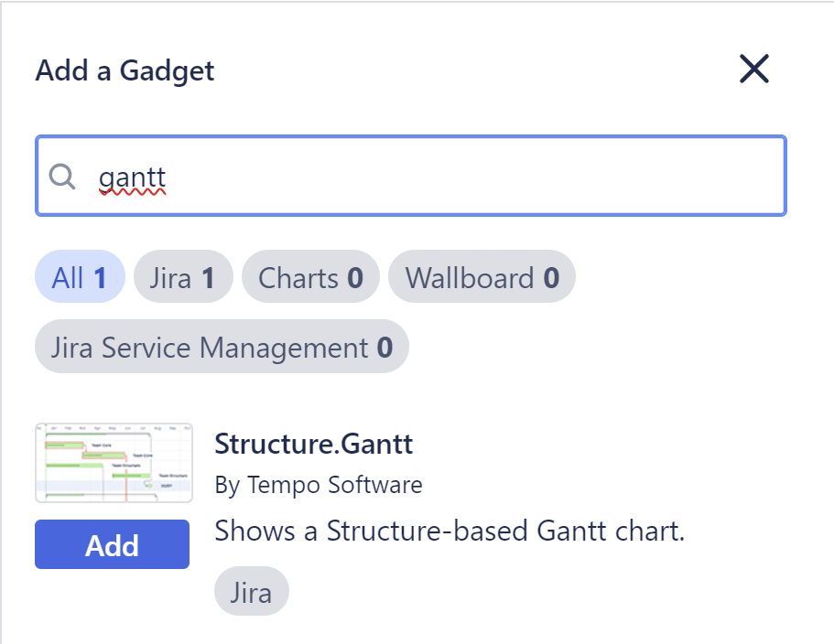Select the Jira Service Management filter
The width and height of the screenshot is (834, 644).
click(x=221, y=347)
